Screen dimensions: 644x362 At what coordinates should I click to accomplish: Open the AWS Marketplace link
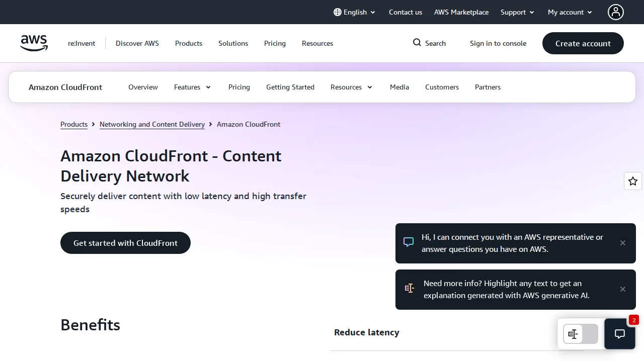coord(461,12)
